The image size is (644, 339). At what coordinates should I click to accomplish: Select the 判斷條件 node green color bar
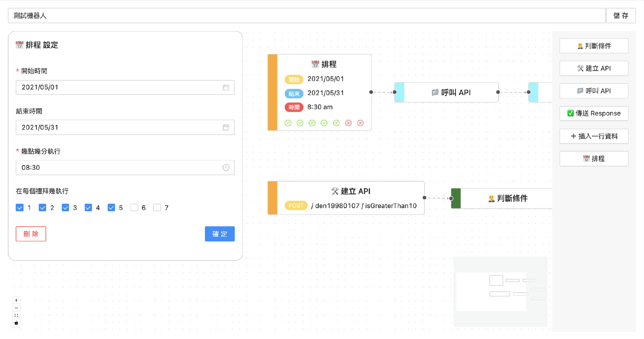pyautogui.click(x=456, y=198)
